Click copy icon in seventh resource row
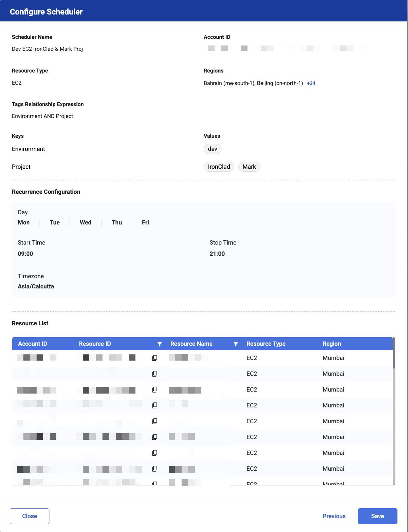Image resolution: width=408 pixels, height=532 pixels. [154, 453]
